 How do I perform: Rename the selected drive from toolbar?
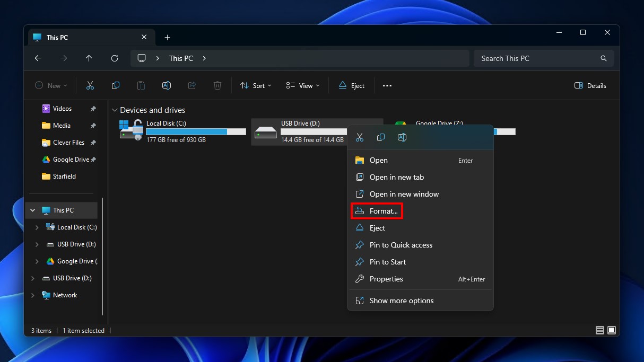point(166,85)
